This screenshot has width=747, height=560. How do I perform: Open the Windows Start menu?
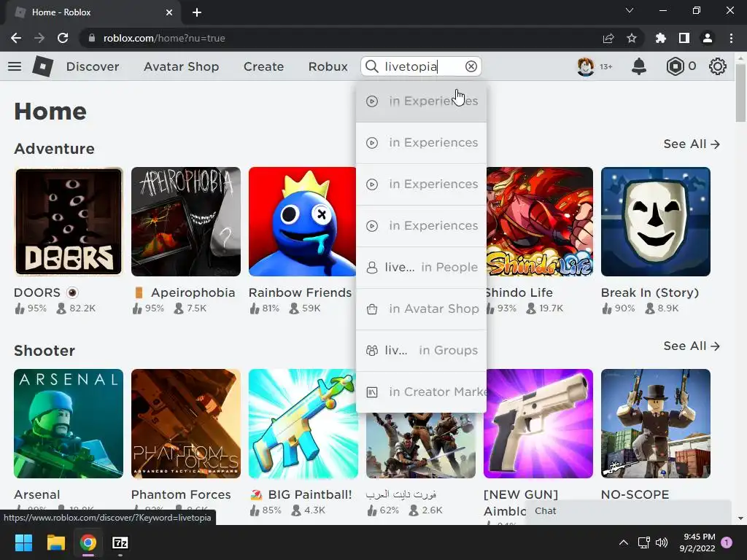pos(23,542)
